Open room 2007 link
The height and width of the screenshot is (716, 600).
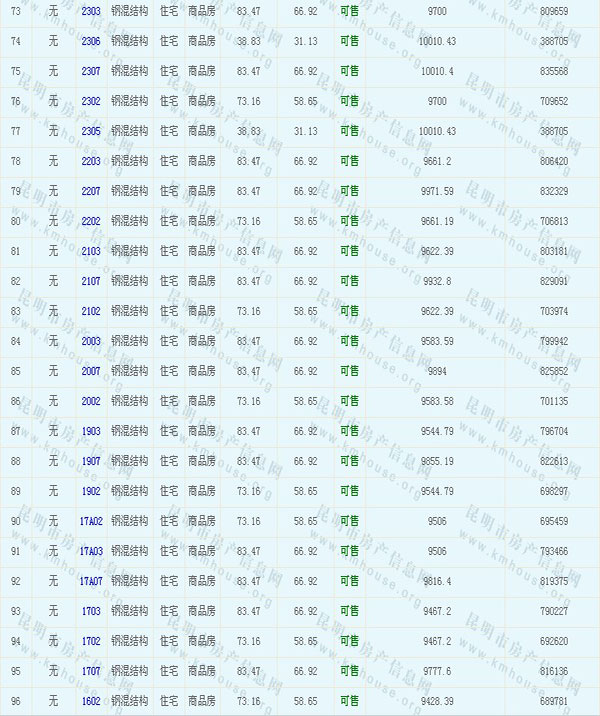click(91, 371)
